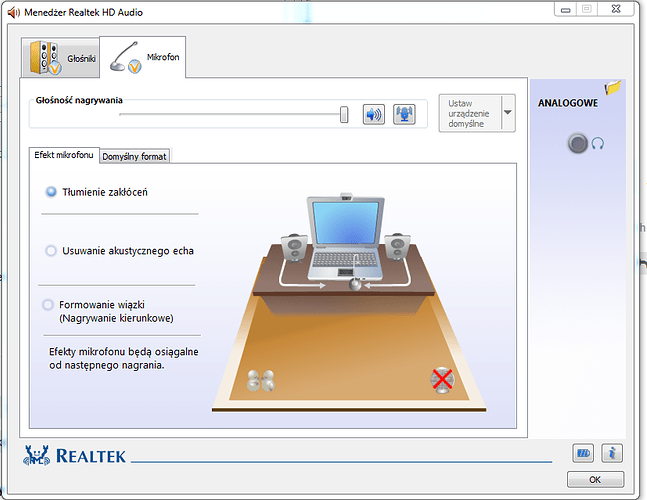647x500 pixels.
Task: Click the laptop illustration on the desk
Action: 344,238
